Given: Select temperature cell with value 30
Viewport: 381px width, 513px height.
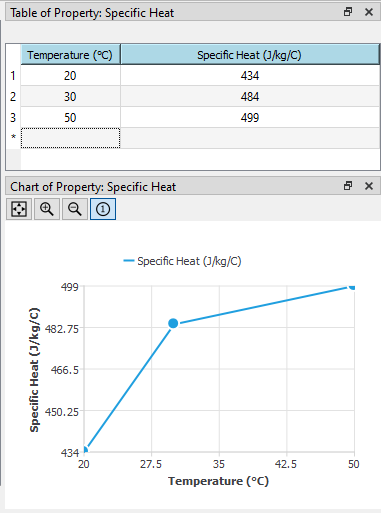Looking at the screenshot, I should 70,96.
